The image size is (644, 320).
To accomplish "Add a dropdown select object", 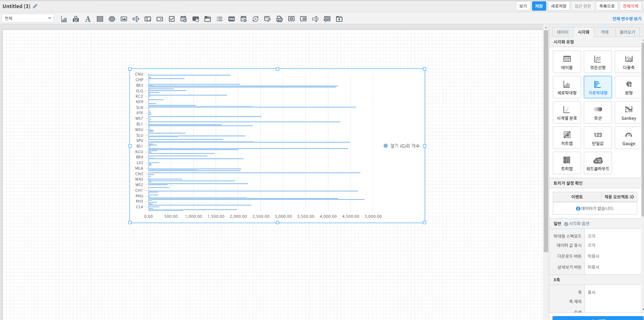I will (160, 19).
